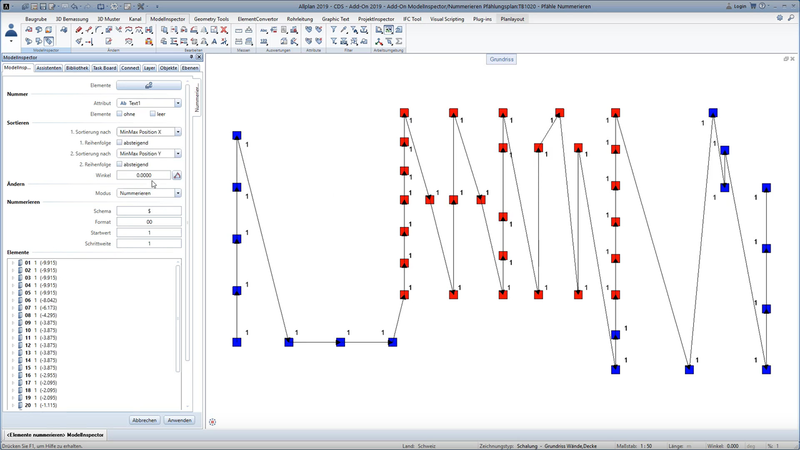Image resolution: width=800 pixels, height=450 pixels.
Task: Click the angle picker icon beside Winkel
Action: pyautogui.click(x=178, y=175)
